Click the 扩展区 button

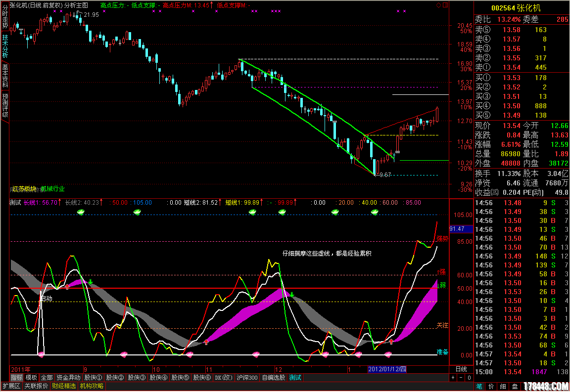pos(11,386)
